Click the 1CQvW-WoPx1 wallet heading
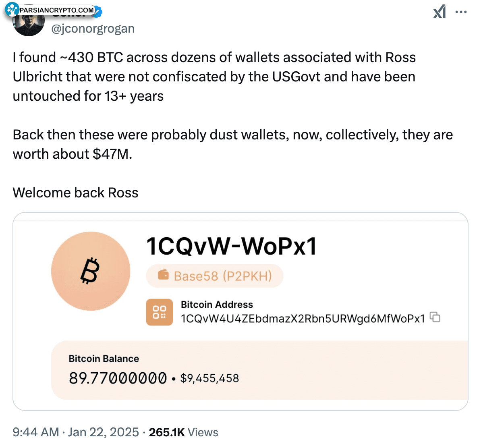 [232, 246]
